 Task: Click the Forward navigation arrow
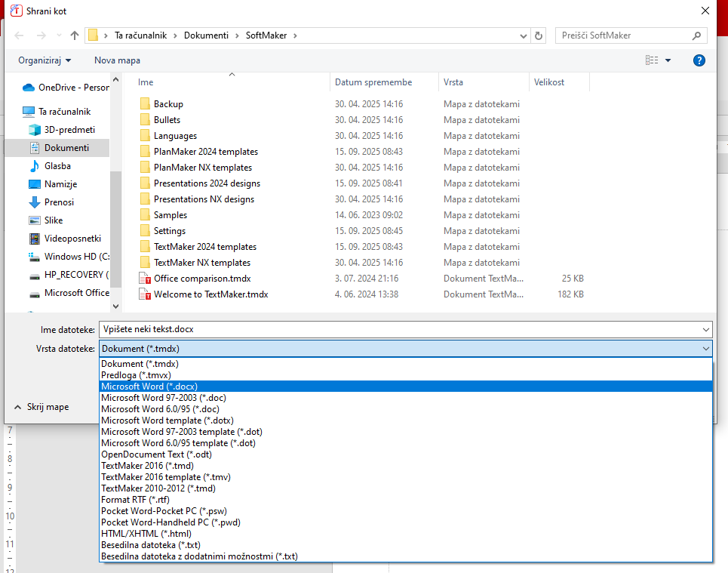(x=41, y=35)
